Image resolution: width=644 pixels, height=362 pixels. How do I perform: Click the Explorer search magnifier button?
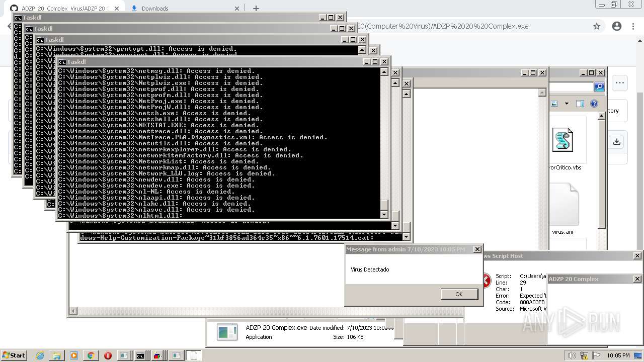(599, 87)
